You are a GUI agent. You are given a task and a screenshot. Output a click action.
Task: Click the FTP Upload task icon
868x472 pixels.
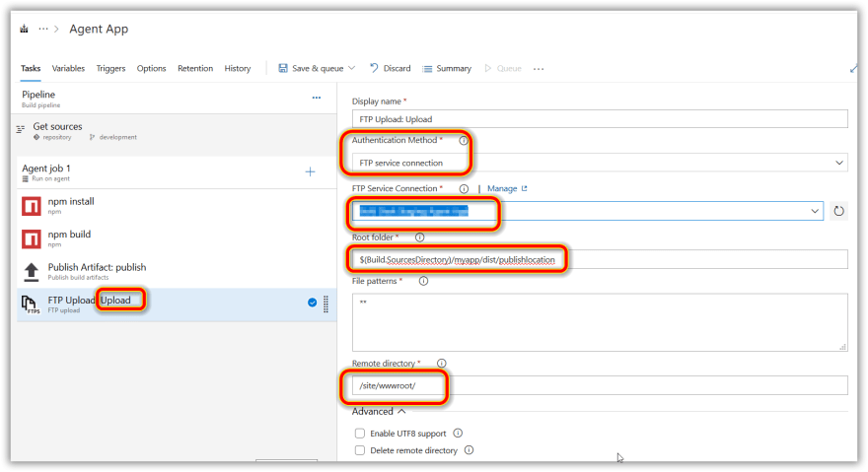pyautogui.click(x=31, y=304)
